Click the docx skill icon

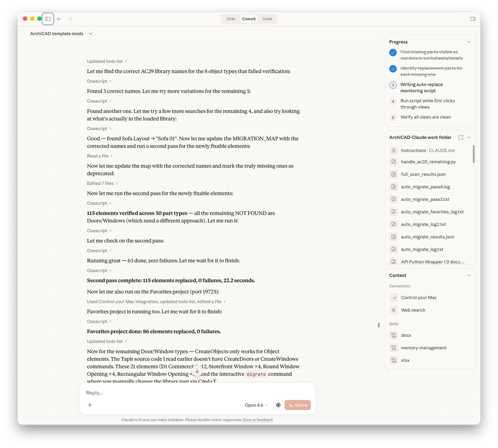point(393,335)
